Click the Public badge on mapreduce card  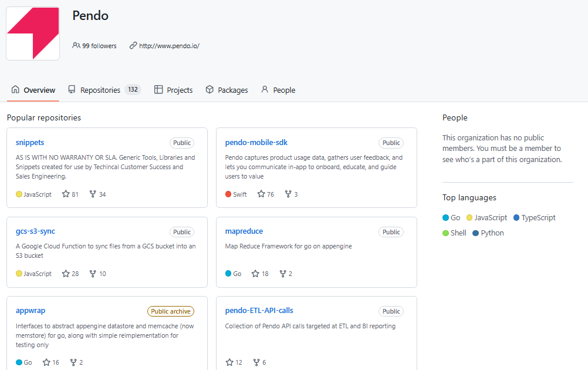[x=391, y=233]
